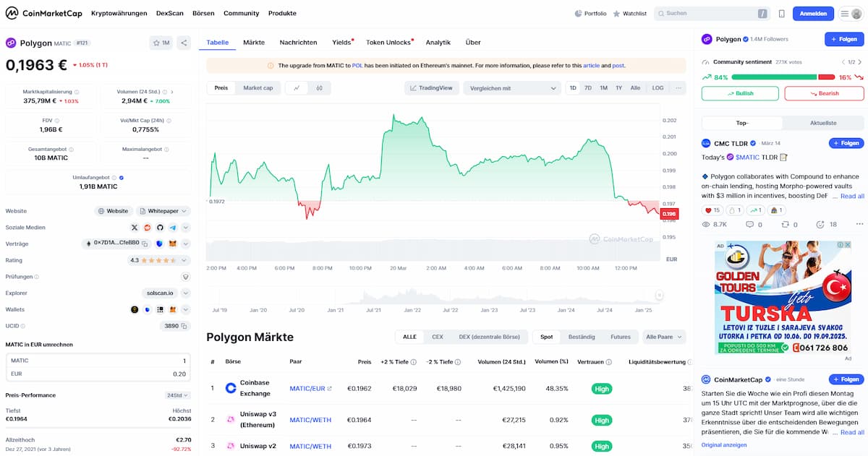Viewport: 868px width, 456px height.
Task: Switch chart to Market cap view
Action: coord(258,88)
